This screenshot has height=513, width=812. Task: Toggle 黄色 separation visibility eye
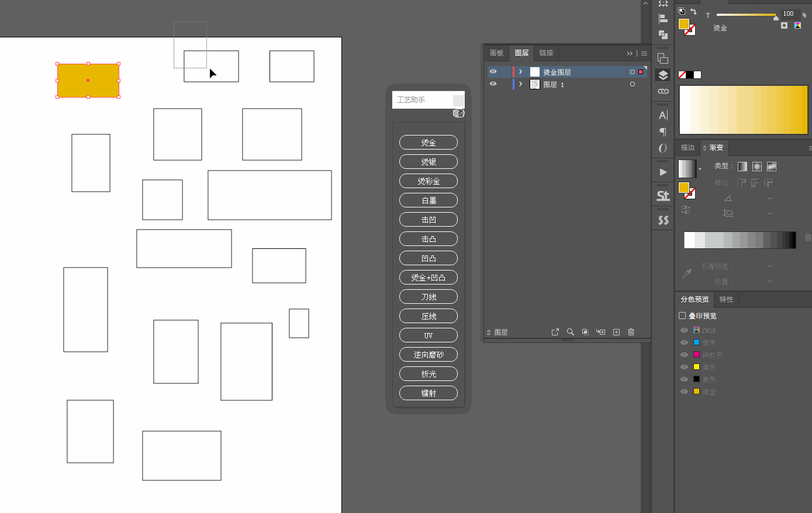684,367
